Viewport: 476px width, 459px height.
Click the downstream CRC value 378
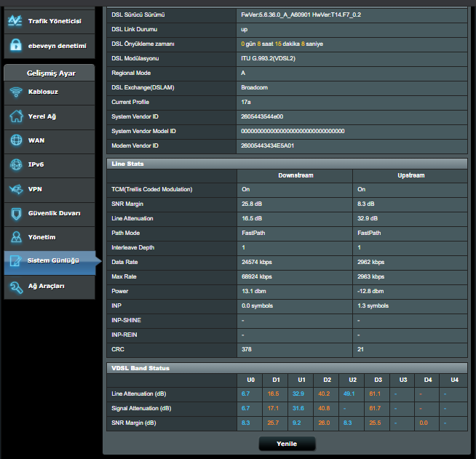click(247, 349)
